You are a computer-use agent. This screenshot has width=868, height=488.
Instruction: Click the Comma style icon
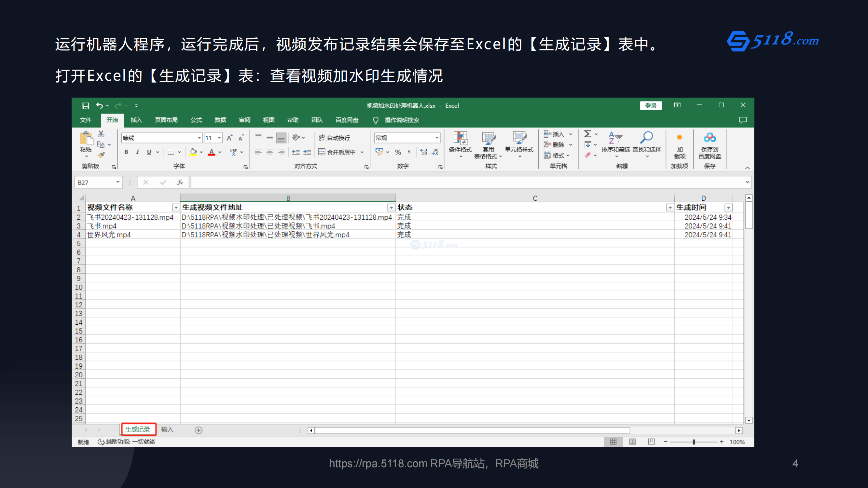409,152
